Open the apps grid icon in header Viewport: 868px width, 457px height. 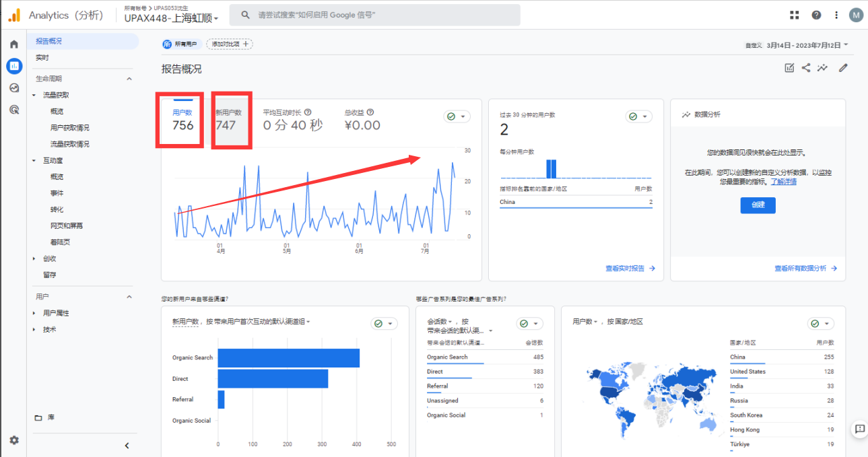[795, 15]
